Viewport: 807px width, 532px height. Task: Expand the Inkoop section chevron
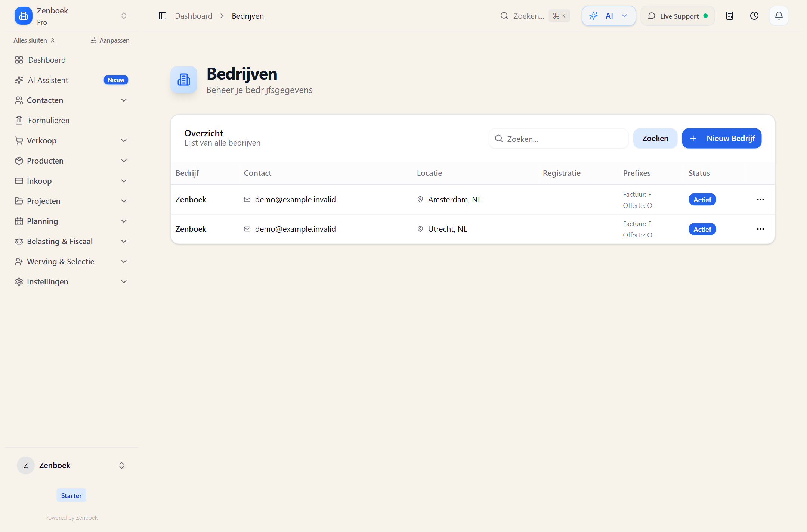tap(124, 181)
